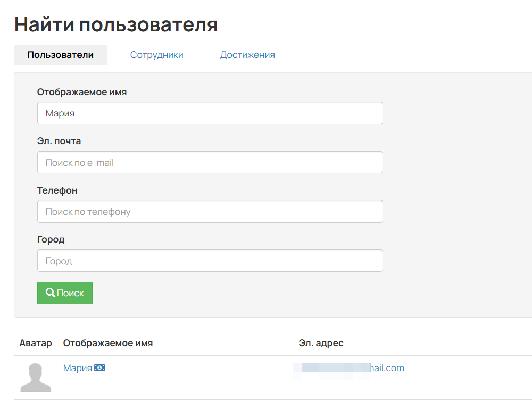The image size is (532, 401).
Task: Focus the Город input field
Action: tap(210, 261)
